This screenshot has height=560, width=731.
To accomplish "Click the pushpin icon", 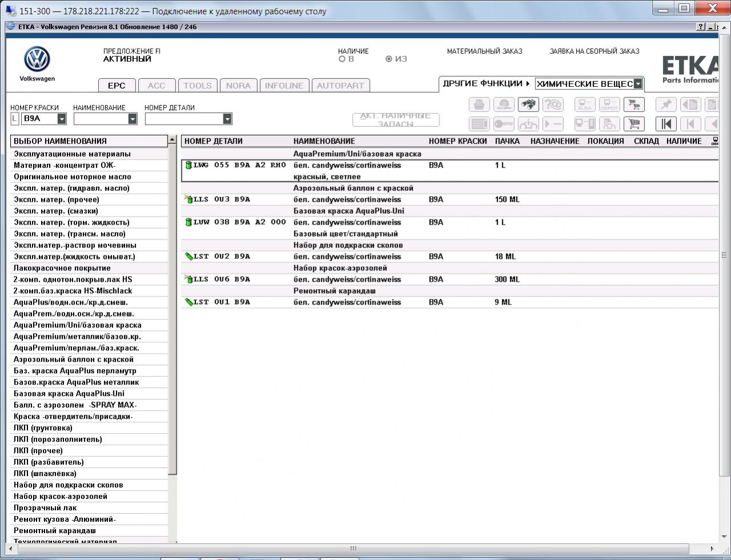I will tap(666, 105).
